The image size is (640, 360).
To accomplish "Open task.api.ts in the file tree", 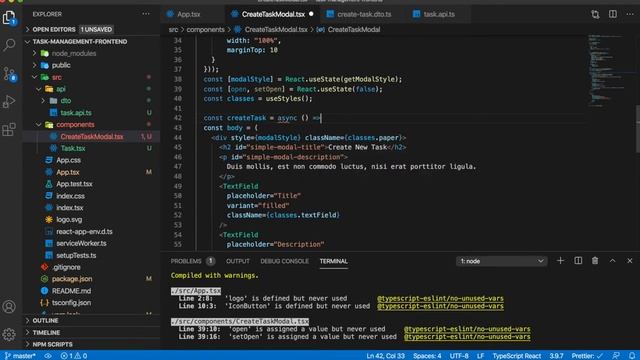I will tap(76, 113).
